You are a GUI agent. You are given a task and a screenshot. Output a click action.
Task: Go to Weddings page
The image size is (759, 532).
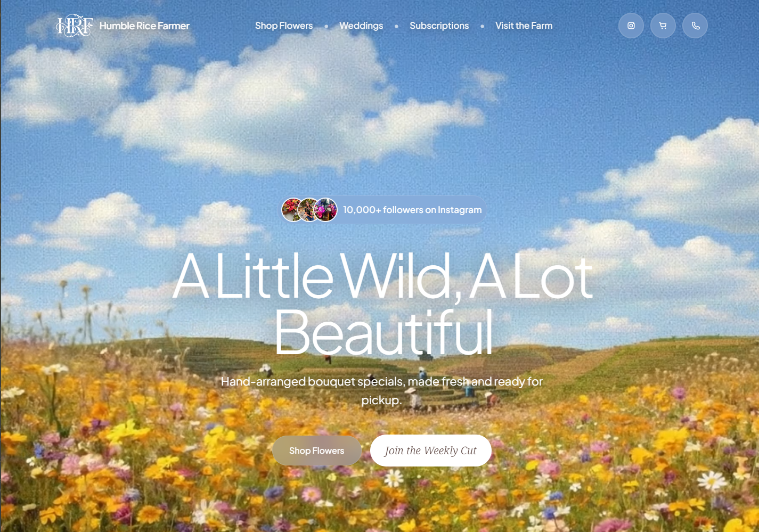tap(361, 26)
